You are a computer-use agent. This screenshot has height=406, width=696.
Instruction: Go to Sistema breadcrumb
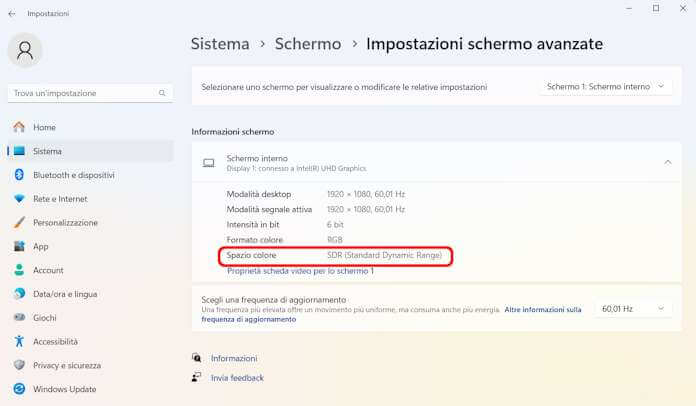[220, 44]
